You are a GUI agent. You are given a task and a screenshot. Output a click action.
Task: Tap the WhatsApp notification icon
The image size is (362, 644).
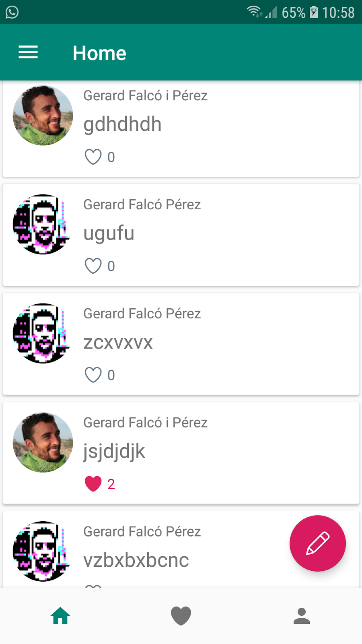12,12
